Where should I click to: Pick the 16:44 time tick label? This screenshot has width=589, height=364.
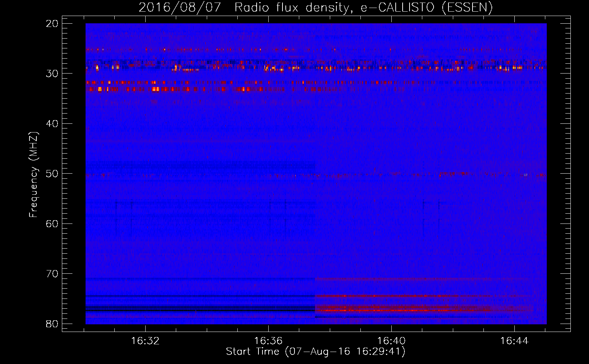coord(514,341)
